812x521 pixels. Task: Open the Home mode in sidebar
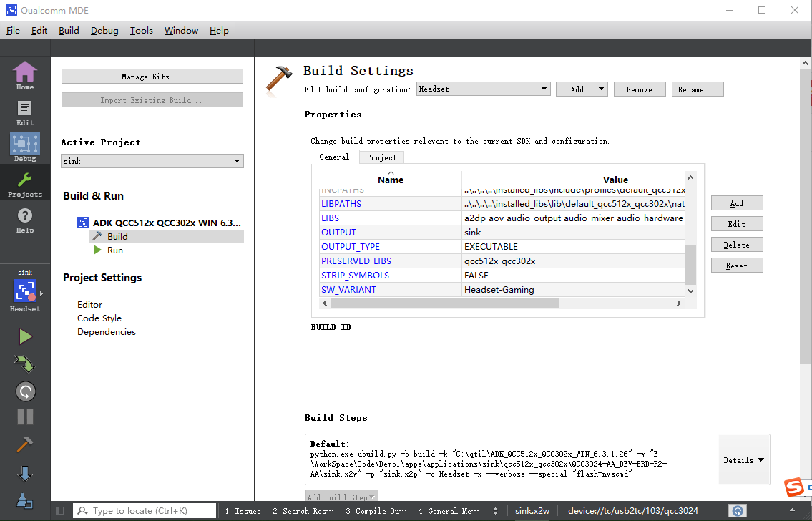(25, 75)
